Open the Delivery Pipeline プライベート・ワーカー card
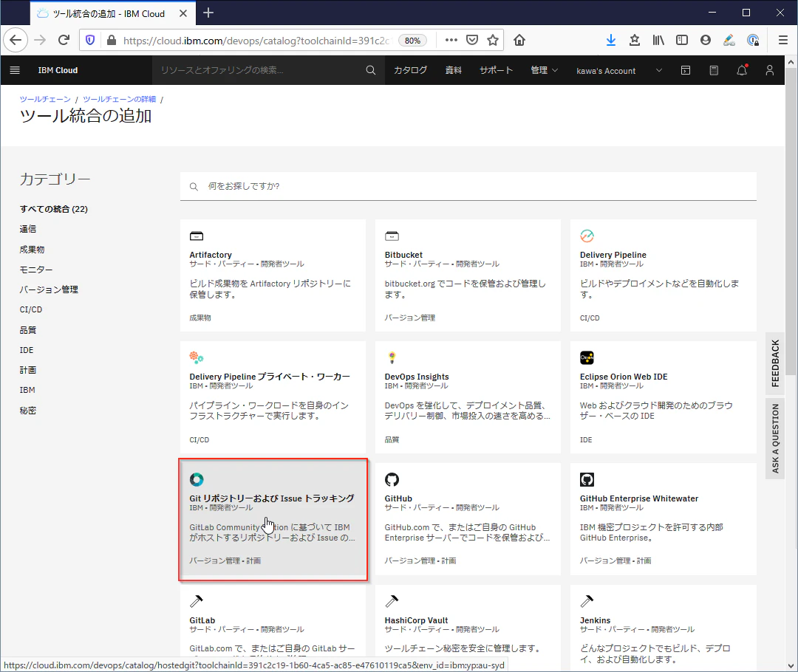This screenshot has width=798, height=672. click(273, 397)
